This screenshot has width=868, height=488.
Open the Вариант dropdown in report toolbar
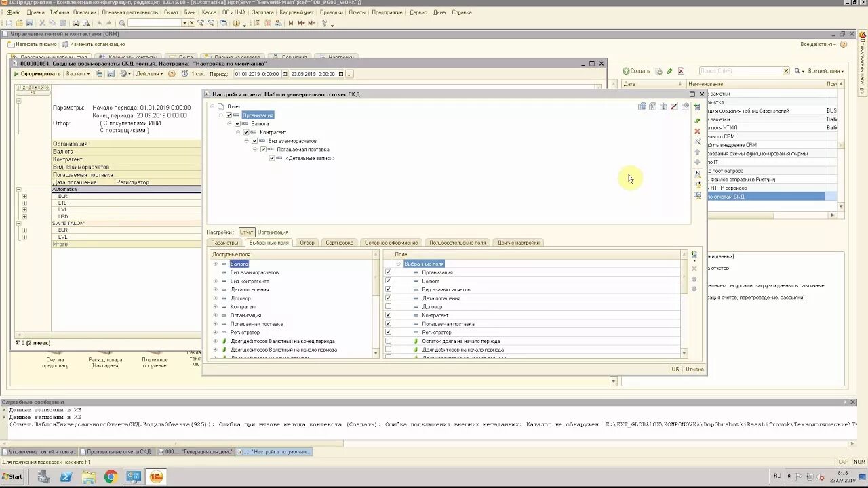point(78,74)
